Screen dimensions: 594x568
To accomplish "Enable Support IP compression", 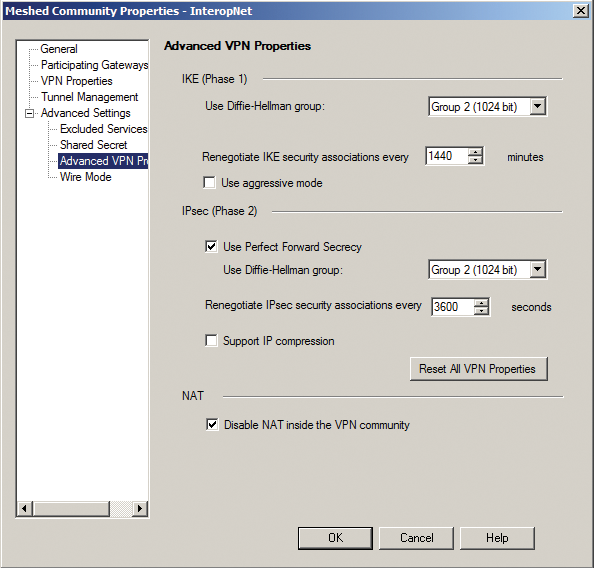I will click(211, 340).
